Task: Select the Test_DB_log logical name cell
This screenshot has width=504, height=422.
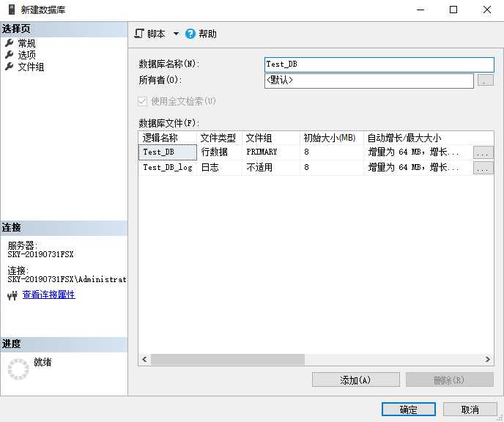Action: (x=168, y=168)
